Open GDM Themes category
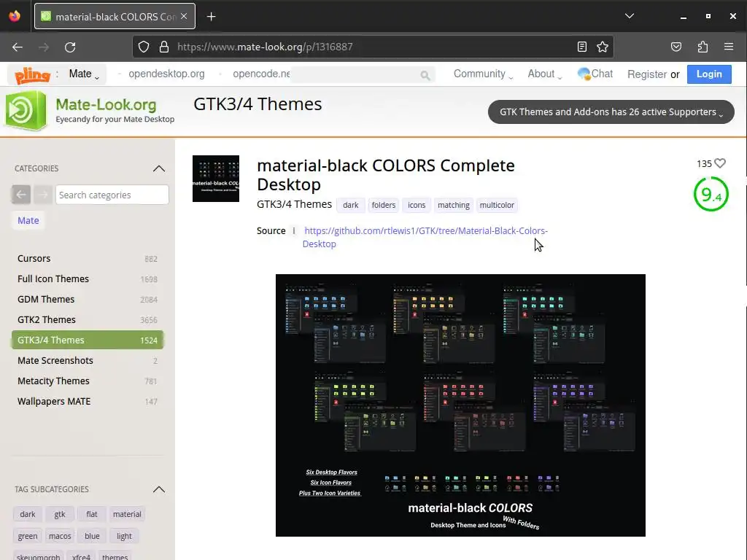This screenshot has width=747, height=560. (x=88, y=300)
